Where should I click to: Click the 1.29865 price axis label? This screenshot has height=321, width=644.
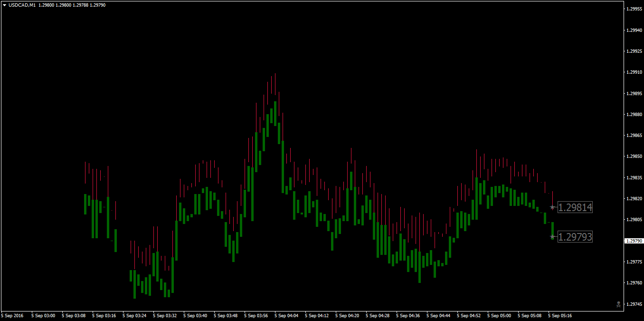tap(635, 136)
